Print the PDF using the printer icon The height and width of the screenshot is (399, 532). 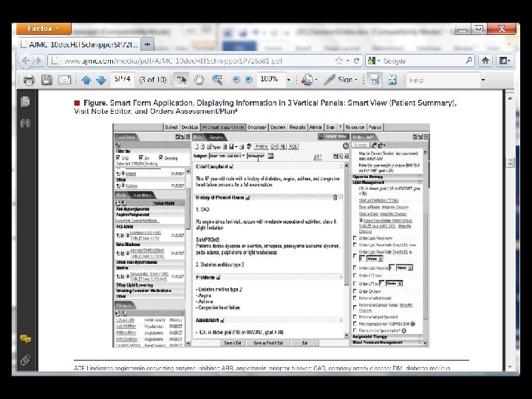pyautogui.click(x=29, y=80)
